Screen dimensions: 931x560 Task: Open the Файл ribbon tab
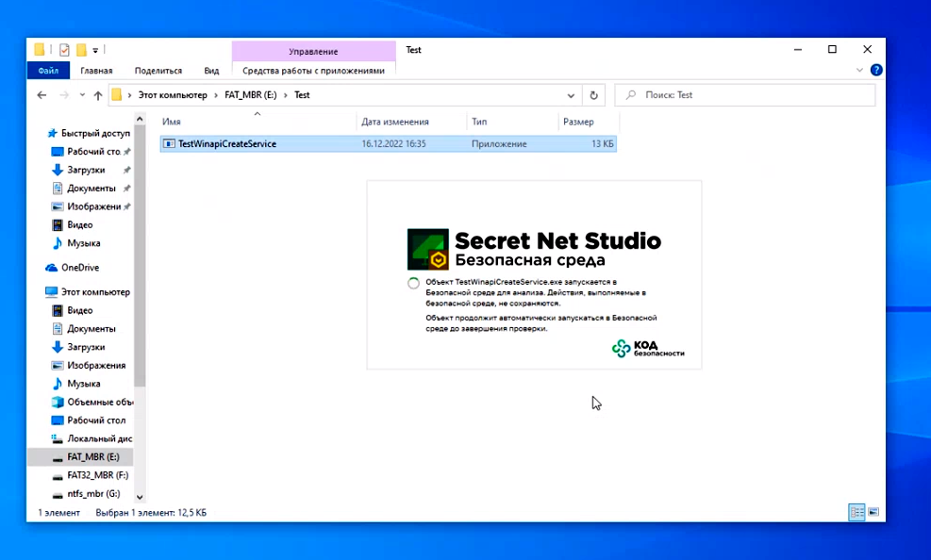[48, 71]
